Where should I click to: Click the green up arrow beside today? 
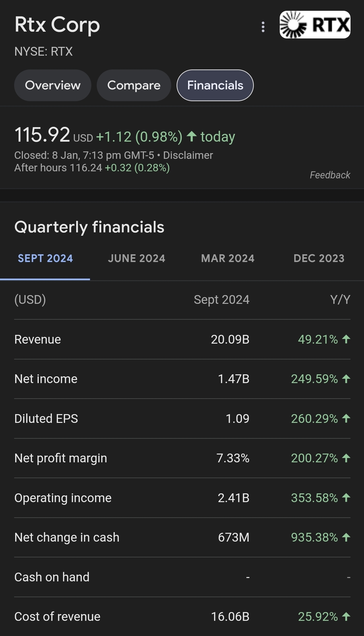(x=191, y=136)
